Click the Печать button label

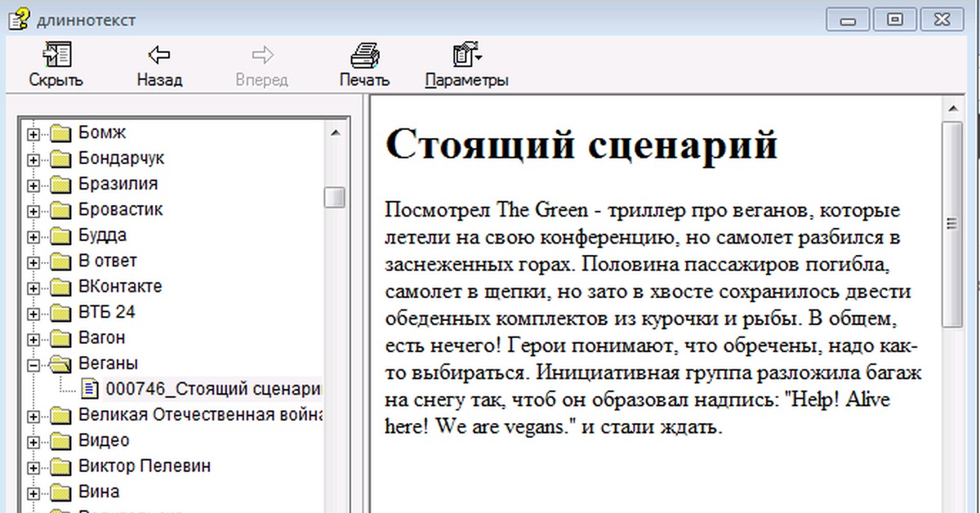pyautogui.click(x=365, y=80)
